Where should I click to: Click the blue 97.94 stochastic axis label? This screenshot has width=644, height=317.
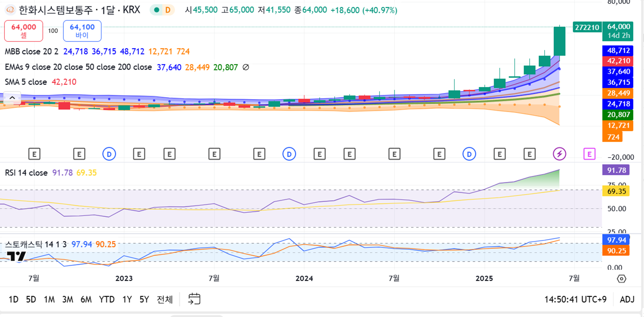616,240
